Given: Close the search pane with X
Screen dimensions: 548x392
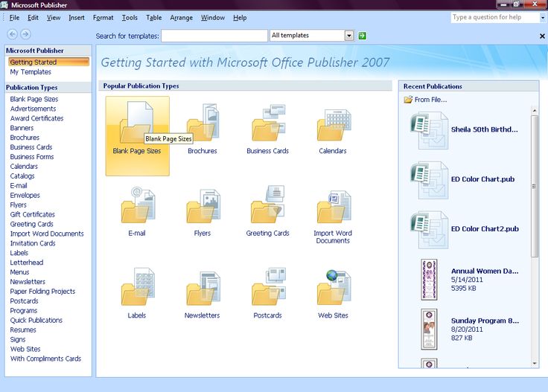Looking at the screenshot, I should [542, 36].
